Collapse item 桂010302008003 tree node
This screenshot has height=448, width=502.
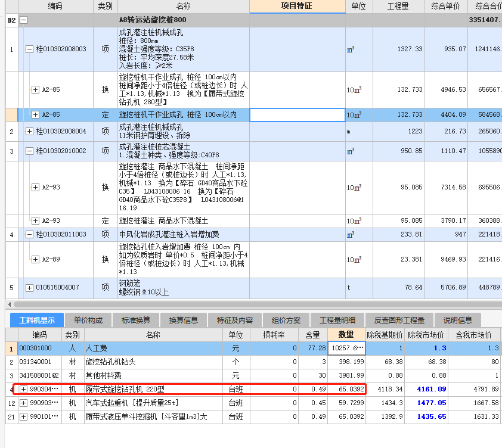pos(29,49)
